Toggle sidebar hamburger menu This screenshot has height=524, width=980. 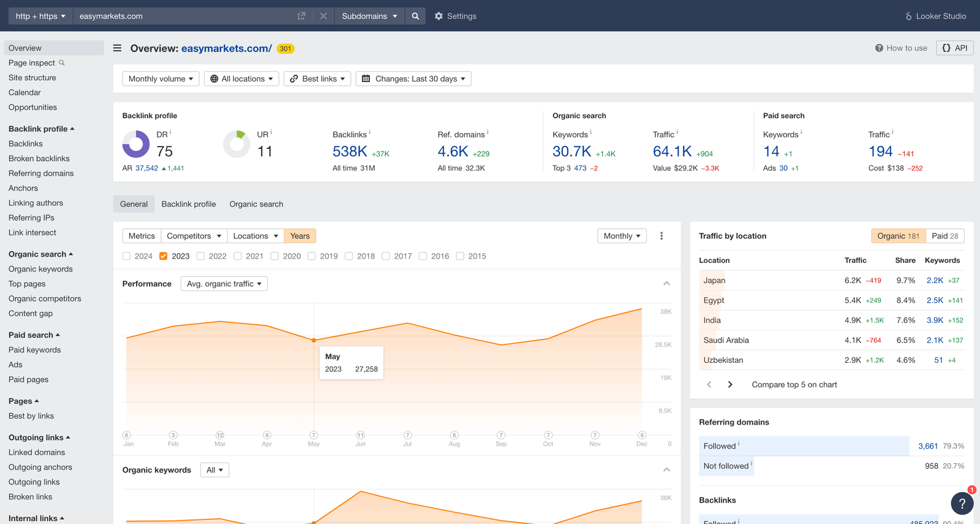pos(117,48)
